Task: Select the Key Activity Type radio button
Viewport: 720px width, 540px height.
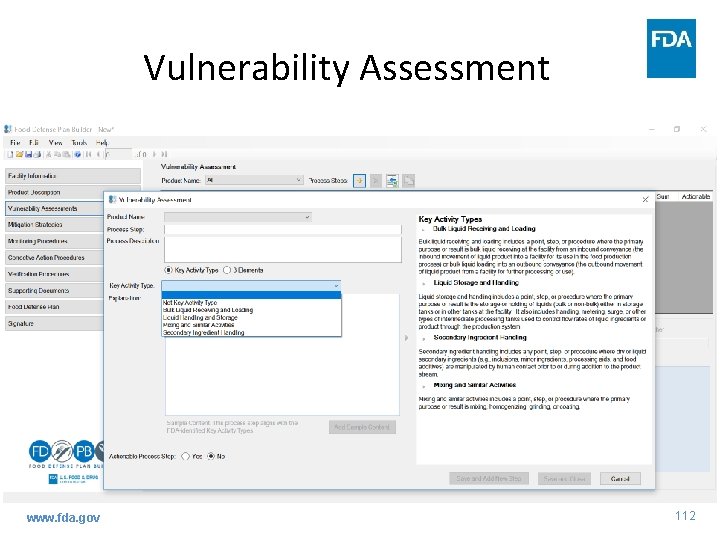Action: click(x=168, y=270)
